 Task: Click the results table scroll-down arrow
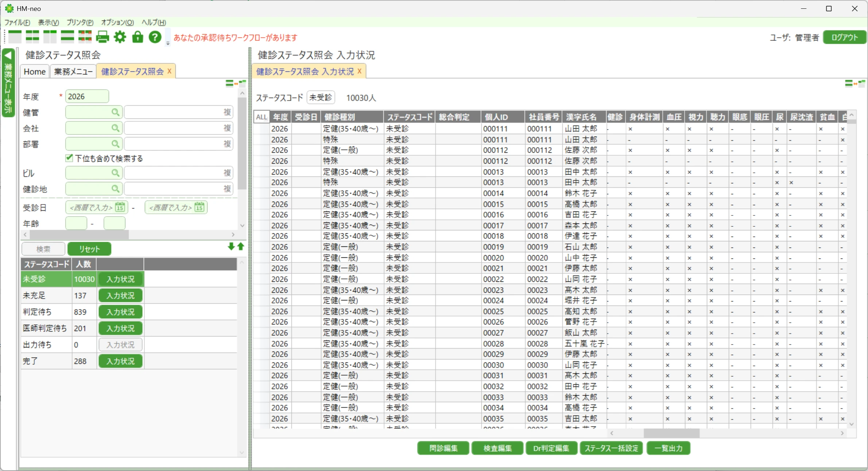coord(852,424)
